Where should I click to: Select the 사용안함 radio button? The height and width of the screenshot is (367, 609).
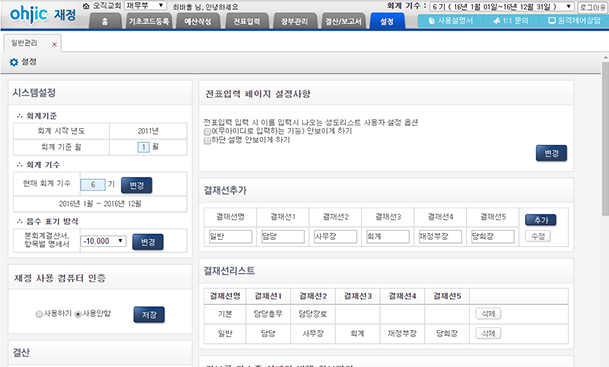[x=78, y=314]
